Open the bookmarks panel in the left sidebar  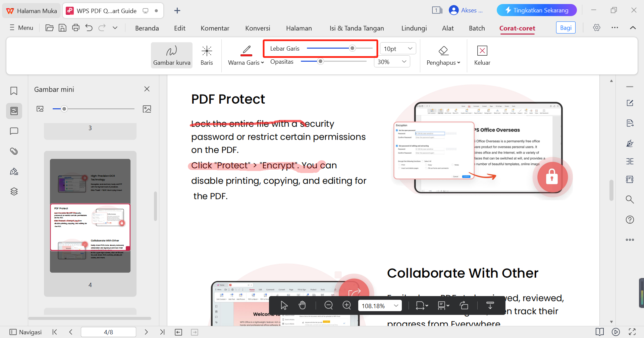click(x=14, y=91)
